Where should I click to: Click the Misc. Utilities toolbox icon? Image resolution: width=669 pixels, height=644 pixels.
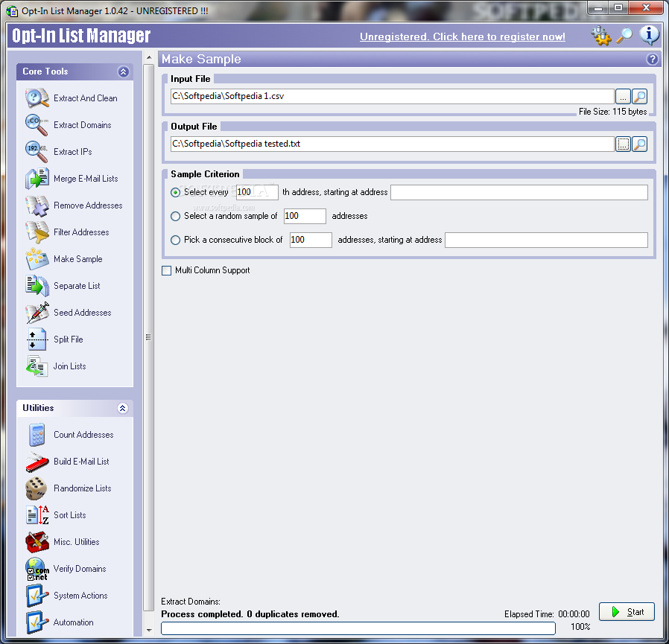pyautogui.click(x=37, y=542)
